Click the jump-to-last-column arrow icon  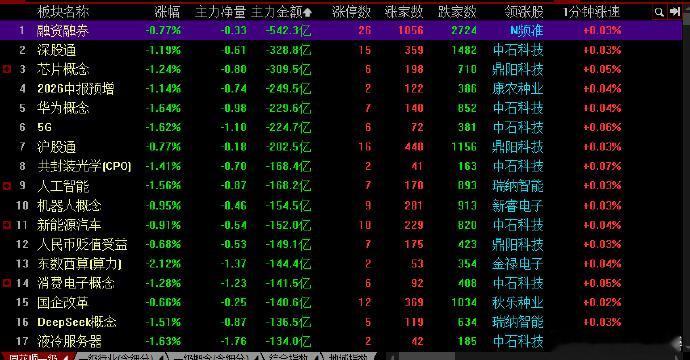[x=675, y=12]
